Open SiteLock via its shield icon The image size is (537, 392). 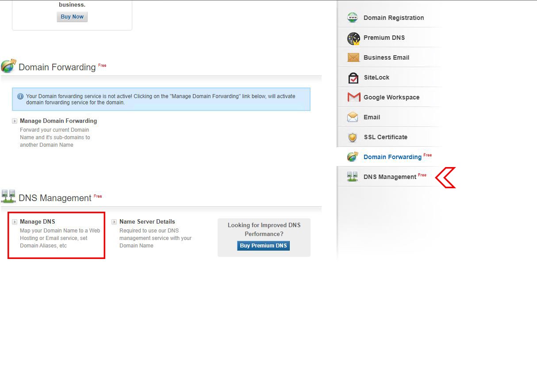coord(353,77)
